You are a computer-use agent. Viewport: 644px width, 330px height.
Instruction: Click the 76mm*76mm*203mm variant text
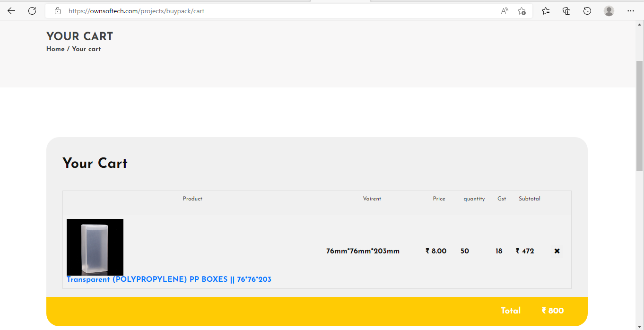363,251
